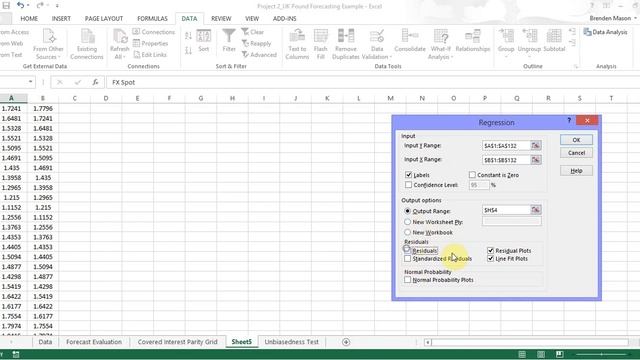Click the Flash Fill icon
Image resolution: width=640 pixels, height=360 pixels.
(320, 36)
